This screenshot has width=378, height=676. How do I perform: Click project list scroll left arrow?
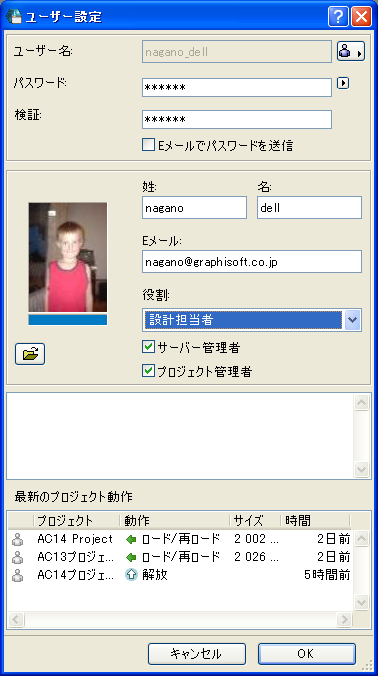(16, 620)
